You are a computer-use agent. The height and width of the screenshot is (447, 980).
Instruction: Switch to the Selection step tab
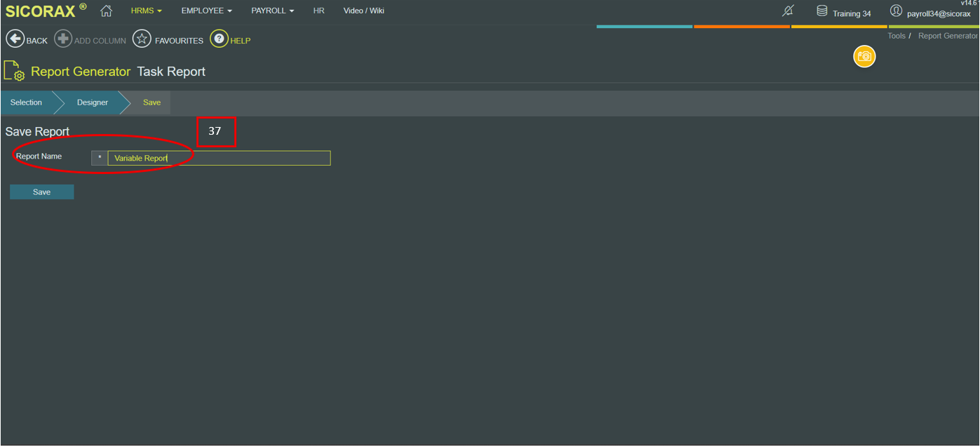click(26, 102)
